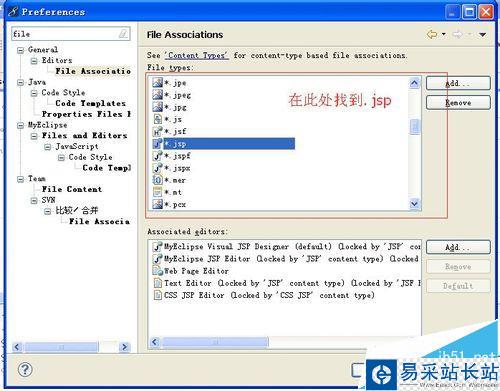Click the *.jspf file icon
The image size is (500, 391).
click(x=157, y=156)
